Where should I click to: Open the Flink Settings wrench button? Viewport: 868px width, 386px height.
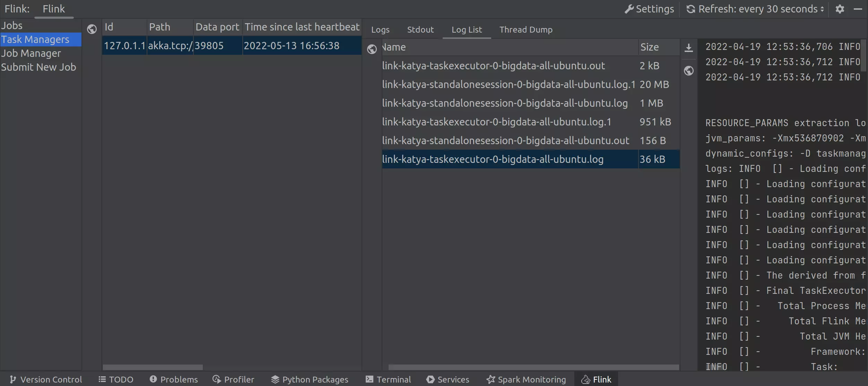649,9
